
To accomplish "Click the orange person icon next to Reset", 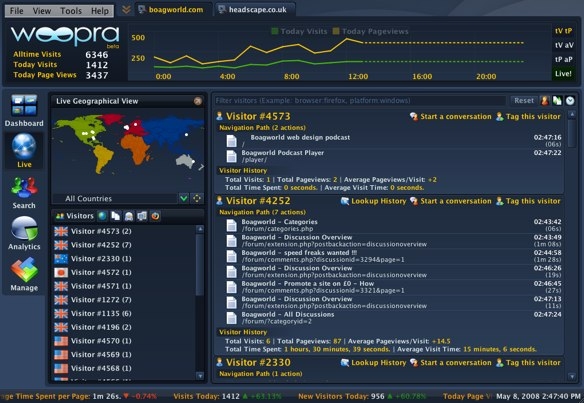I will 545,101.
